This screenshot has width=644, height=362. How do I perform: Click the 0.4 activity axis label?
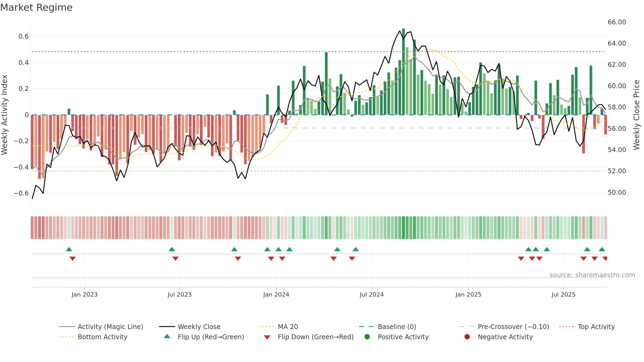tap(24, 63)
